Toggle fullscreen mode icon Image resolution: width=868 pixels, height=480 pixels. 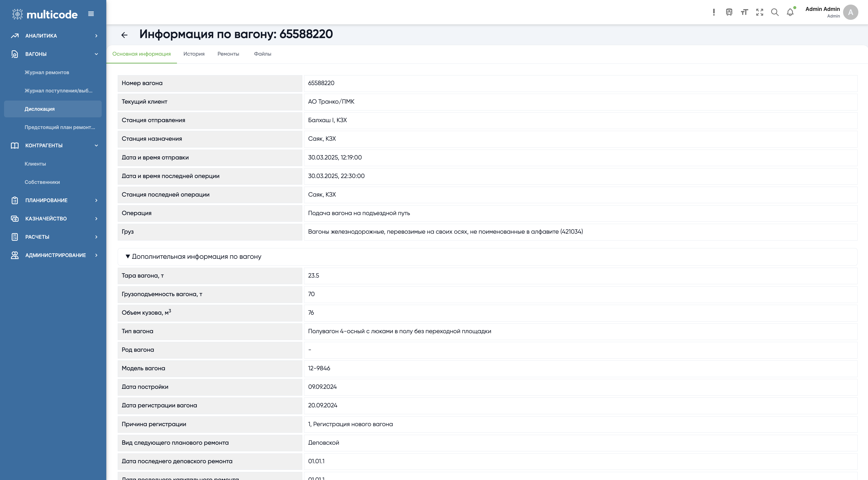coord(759,12)
